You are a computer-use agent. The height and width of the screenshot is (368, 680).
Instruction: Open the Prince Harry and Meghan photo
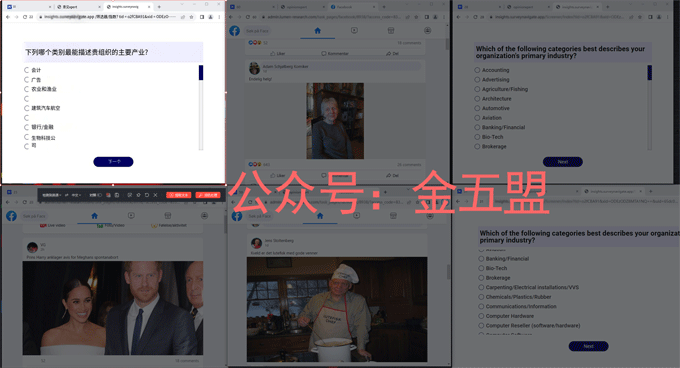click(113, 308)
